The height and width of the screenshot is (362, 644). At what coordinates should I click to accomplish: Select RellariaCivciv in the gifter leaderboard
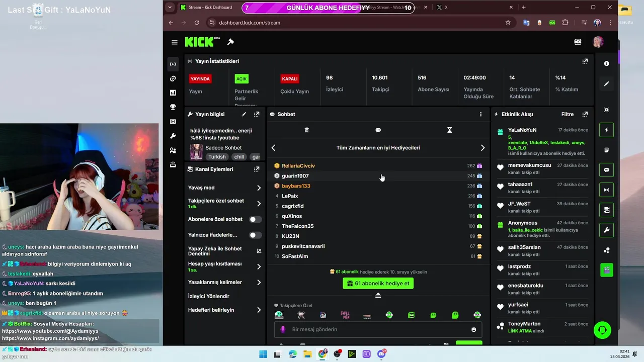[x=298, y=165]
